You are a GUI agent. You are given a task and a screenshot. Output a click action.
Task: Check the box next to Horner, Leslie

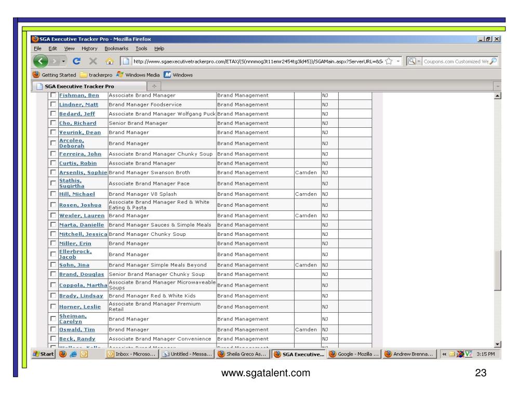[x=53, y=307]
